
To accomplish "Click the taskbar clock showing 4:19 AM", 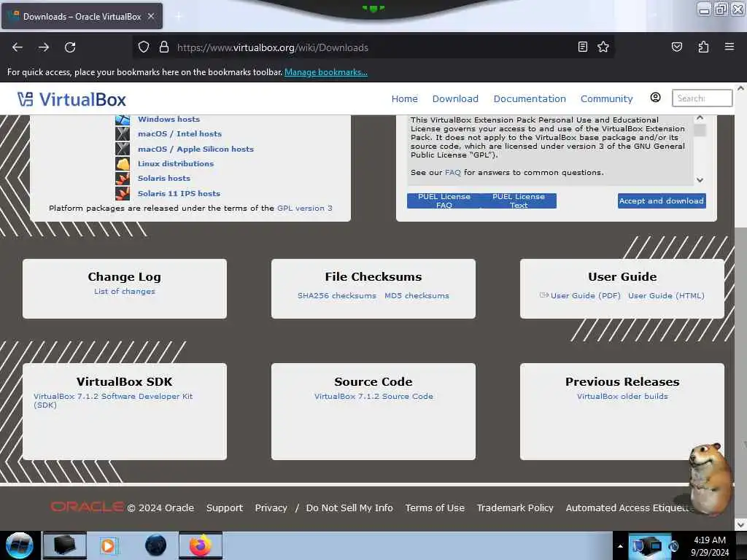I will click(x=710, y=545).
